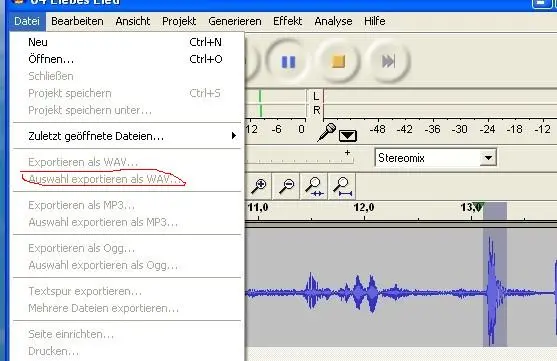Open the input meter dropdown arrow
Viewport: 557px width, 361px height.
pos(348,135)
